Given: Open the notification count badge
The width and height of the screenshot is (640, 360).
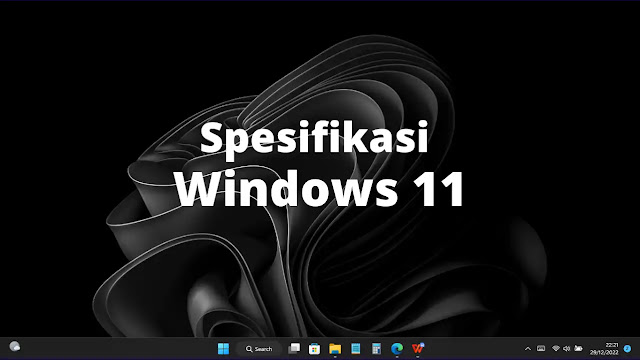Looking at the screenshot, I should [627, 349].
